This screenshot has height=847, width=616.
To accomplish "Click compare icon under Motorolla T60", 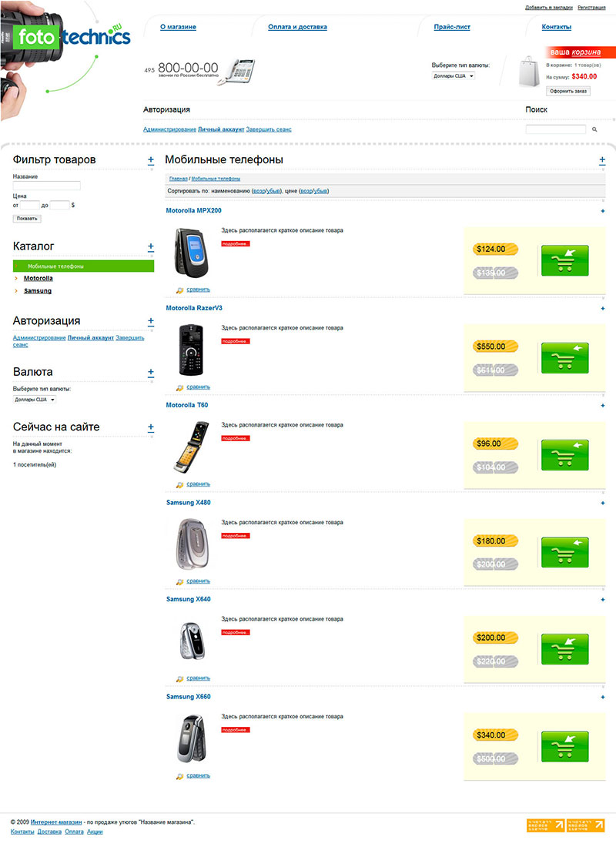I will click(180, 484).
